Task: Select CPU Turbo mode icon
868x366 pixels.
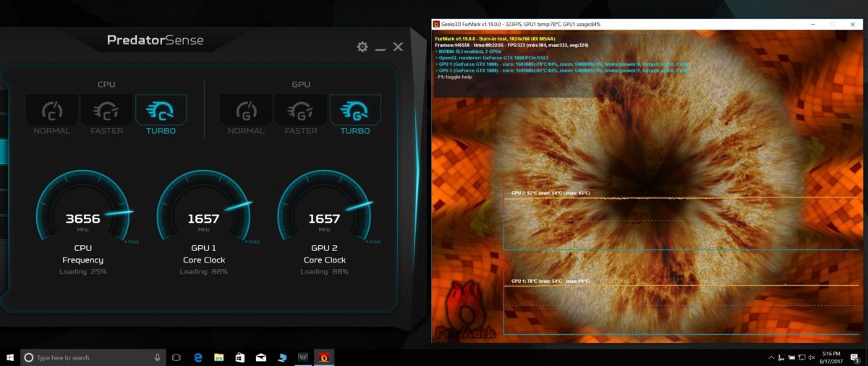Action: tap(161, 110)
